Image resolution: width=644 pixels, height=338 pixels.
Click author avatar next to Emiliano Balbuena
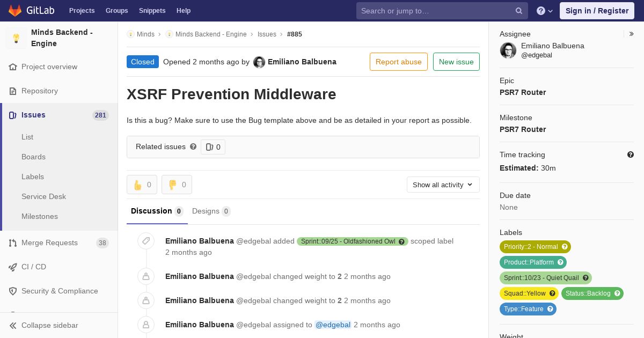(x=259, y=62)
